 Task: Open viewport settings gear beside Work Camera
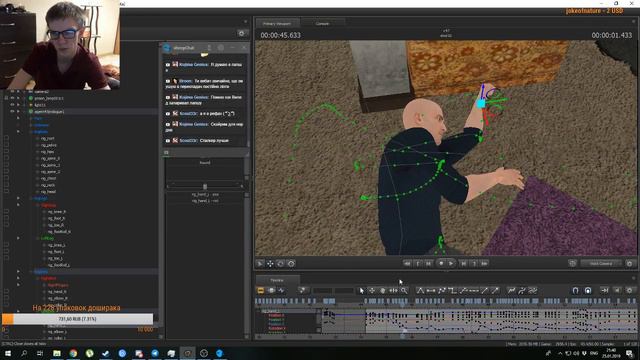pyautogui.click(x=629, y=264)
